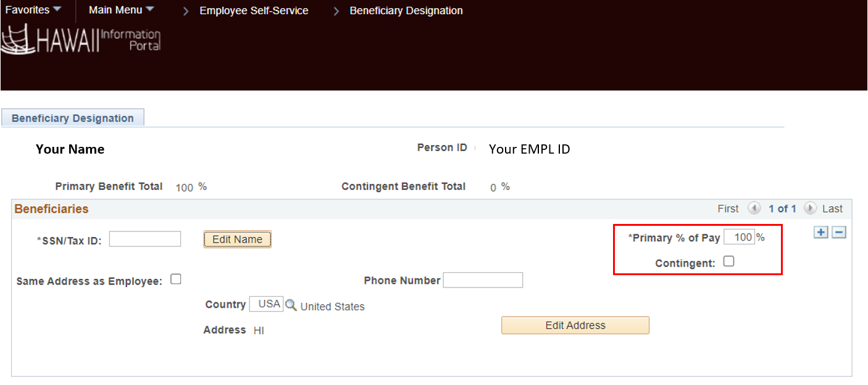Jump to Last beneficiary link
Image resolution: width=868 pixels, height=385 pixels.
coord(832,209)
